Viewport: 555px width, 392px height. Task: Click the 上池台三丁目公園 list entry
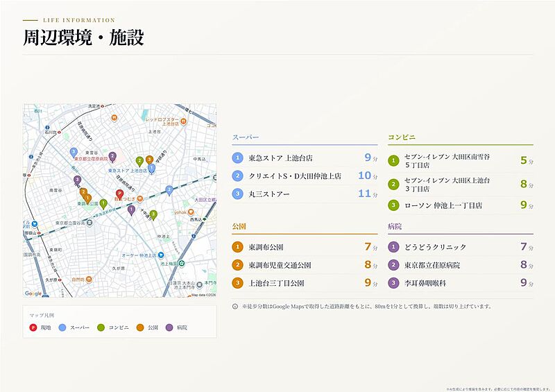click(305, 283)
